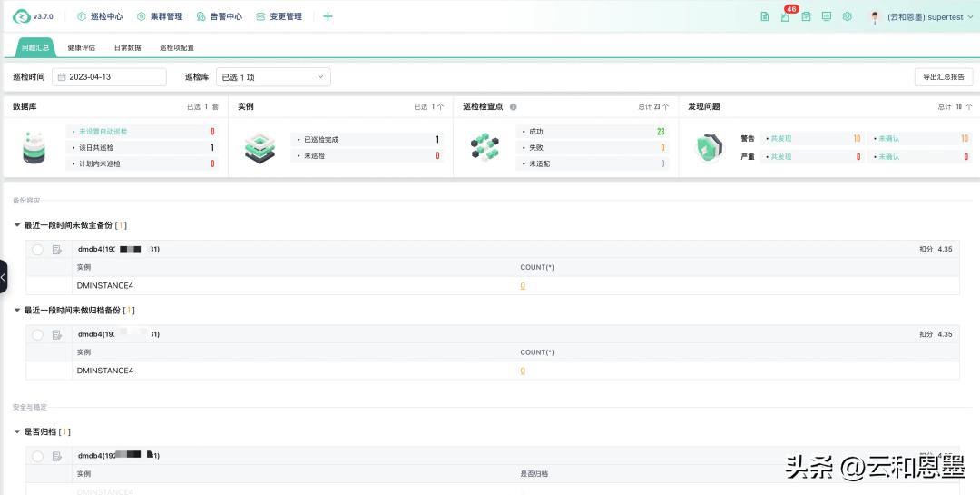This screenshot has width=980, height=495.
Task: Select the radio circle in 是否归档 dmdb4 row
Action: point(37,456)
